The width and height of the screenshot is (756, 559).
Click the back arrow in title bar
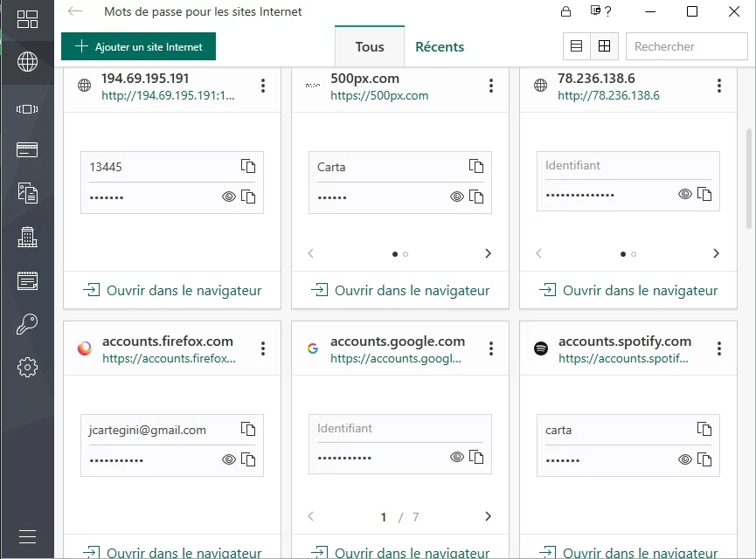tap(75, 11)
